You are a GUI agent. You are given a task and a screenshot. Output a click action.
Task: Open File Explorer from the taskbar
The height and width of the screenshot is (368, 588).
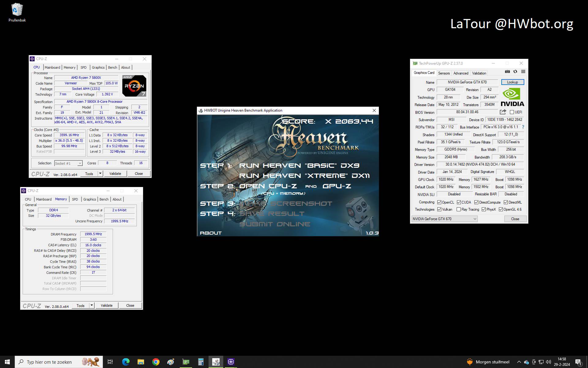tap(141, 362)
